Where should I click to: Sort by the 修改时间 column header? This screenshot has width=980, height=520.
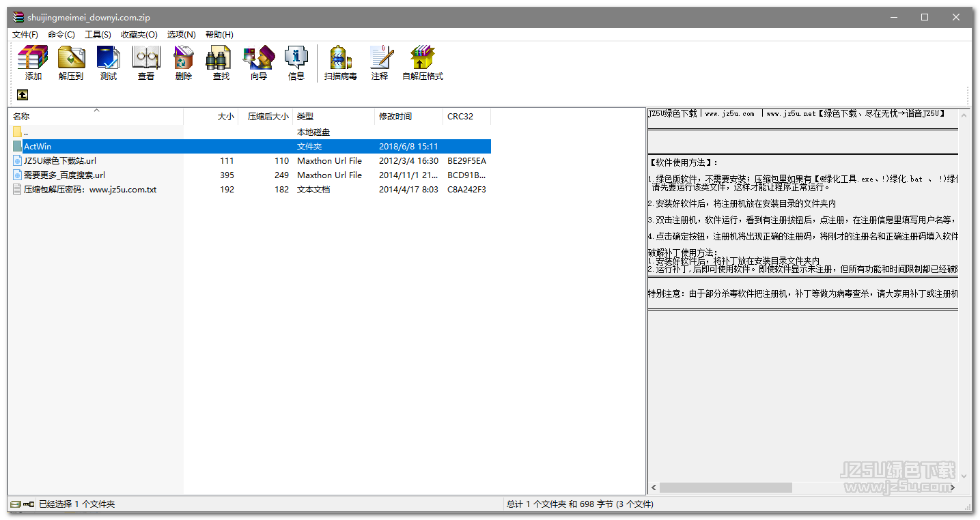point(409,117)
